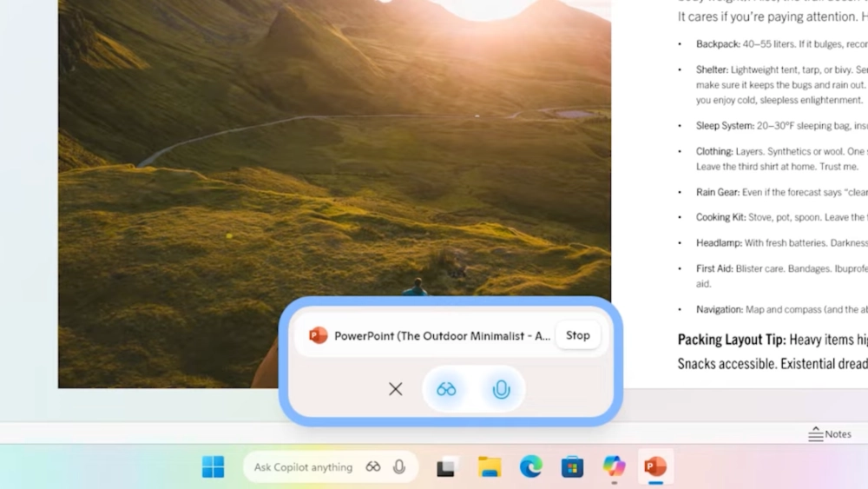Open File Explorer from the taskbar

490,467
